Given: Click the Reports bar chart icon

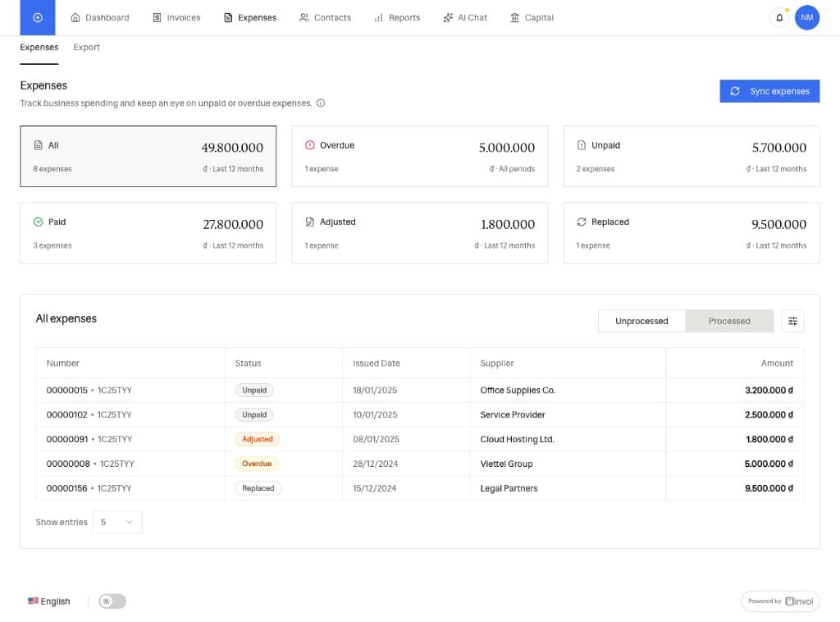Looking at the screenshot, I should 379,18.
